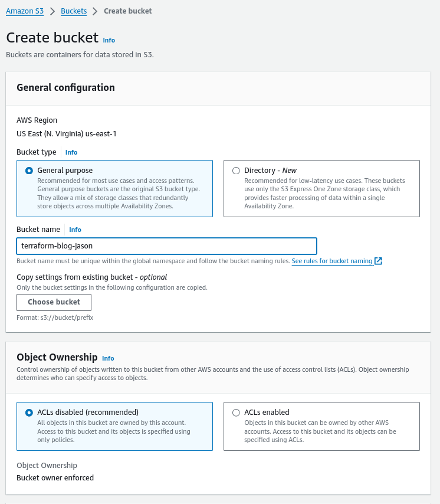
Task: Click the Object Ownership section heading
Action: [x=57, y=357]
